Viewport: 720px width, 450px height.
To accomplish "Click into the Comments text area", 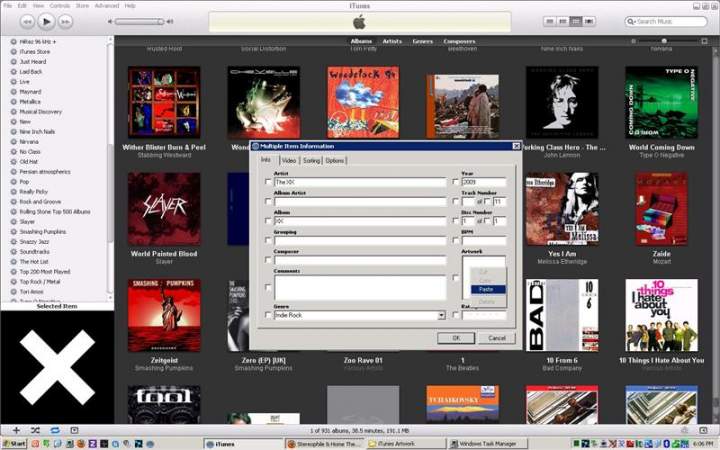I will point(360,287).
